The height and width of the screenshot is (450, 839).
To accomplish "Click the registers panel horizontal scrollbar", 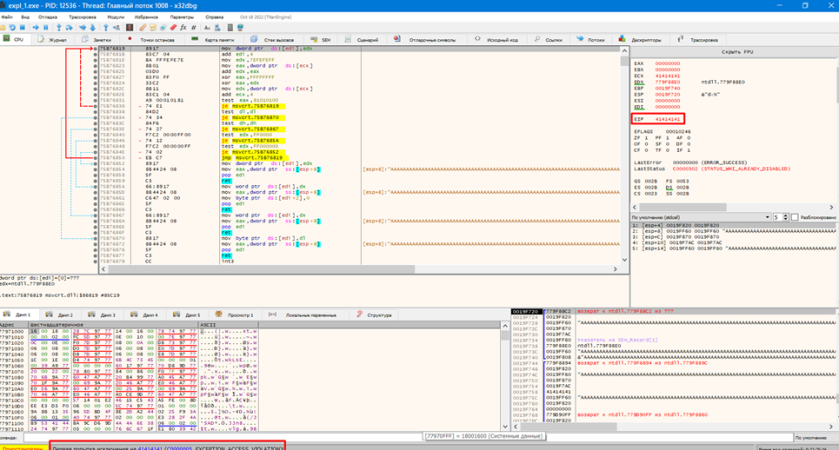I will click(x=683, y=207).
